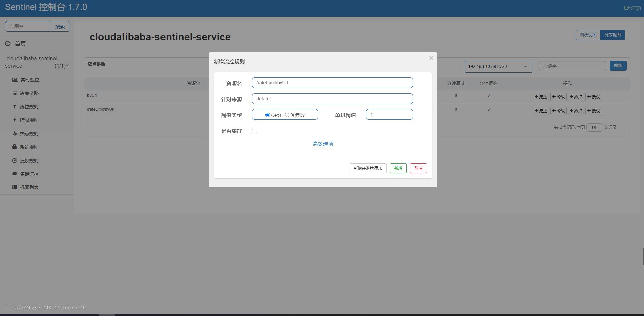Viewport: 644px width, 316px height.
Task: Open 实时监控 real-time monitoring
Action: [26, 80]
